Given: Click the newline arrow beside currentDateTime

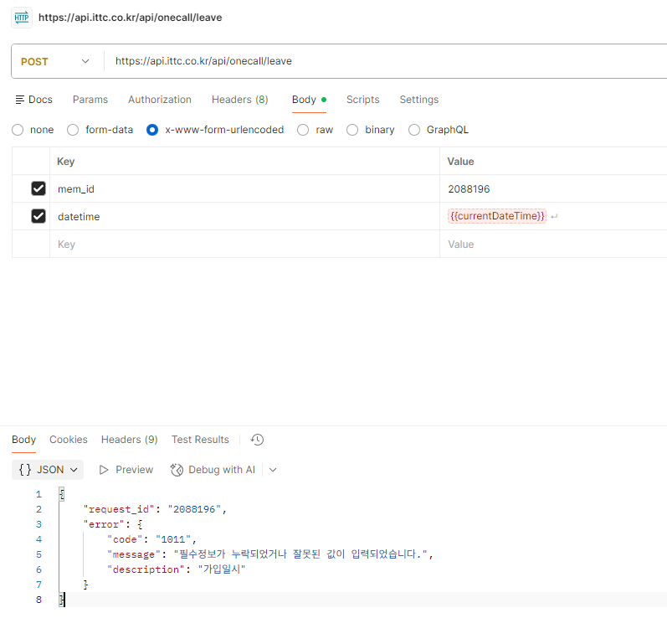Looking at the screenshot, I should pos(554,217).
